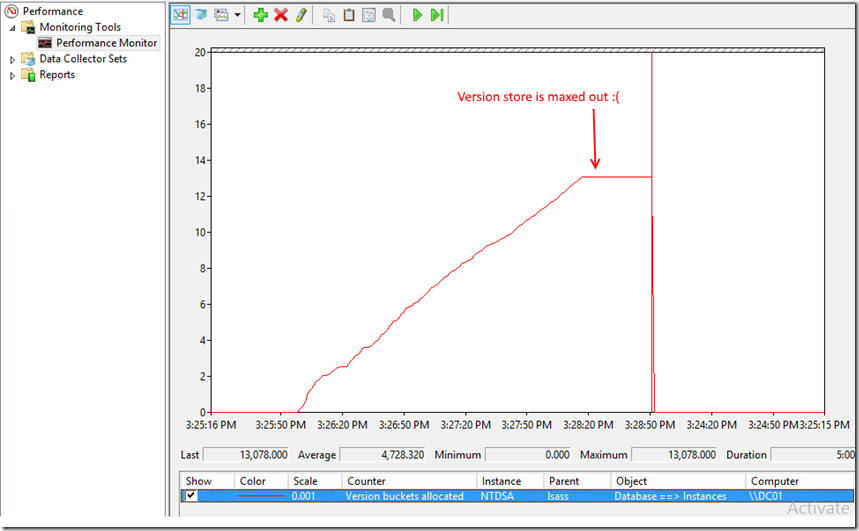This screenshot has height=531, width=859.
Task: Click Scale column header
Action: click(x=315, y=481)
